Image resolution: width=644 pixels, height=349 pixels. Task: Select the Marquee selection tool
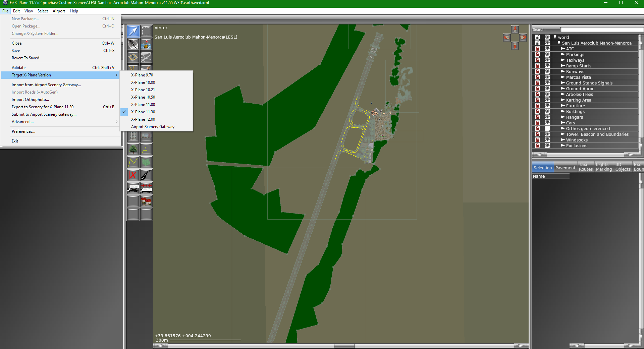(146, 31)
